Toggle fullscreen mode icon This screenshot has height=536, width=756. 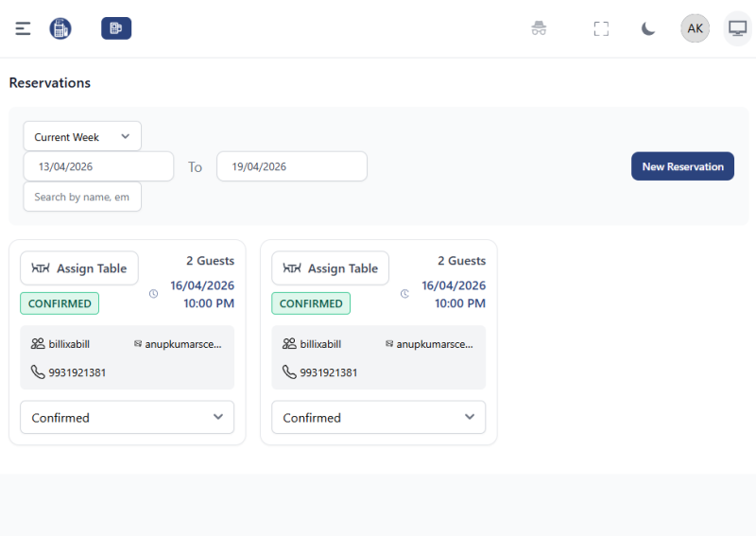pos(601,28)
